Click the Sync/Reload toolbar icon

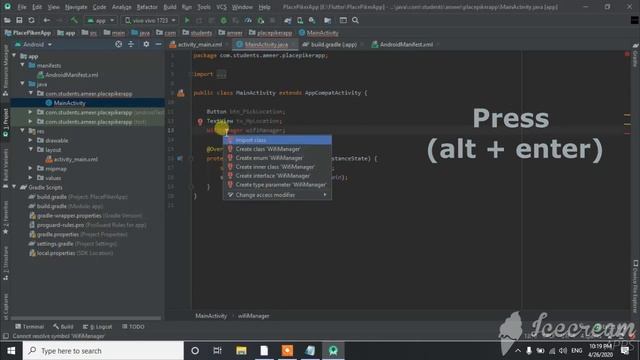click(x=31, y=20)
